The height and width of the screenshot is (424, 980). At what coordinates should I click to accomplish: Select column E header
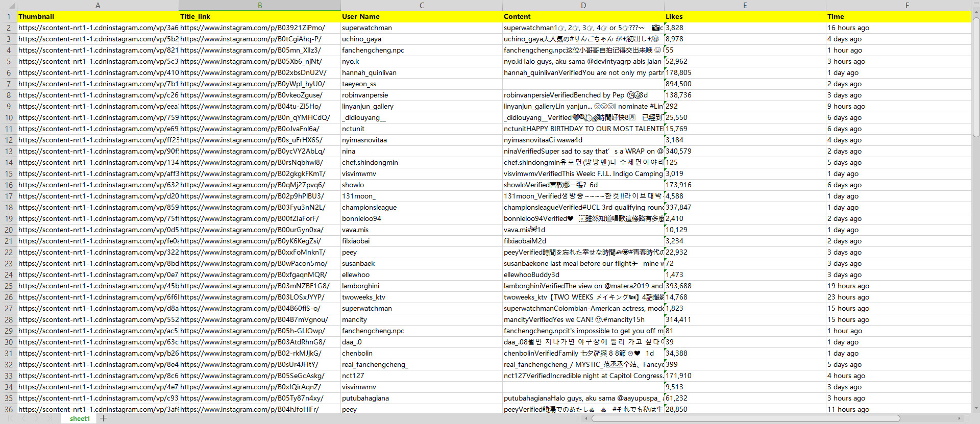pyautogui.click(x=745, y=6)
